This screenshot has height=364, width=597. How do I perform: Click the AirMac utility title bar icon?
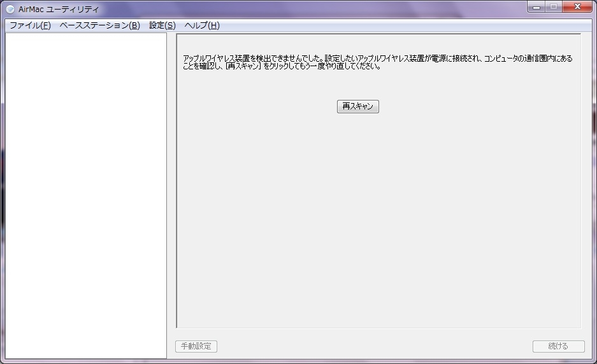click(x=10, y=9)
